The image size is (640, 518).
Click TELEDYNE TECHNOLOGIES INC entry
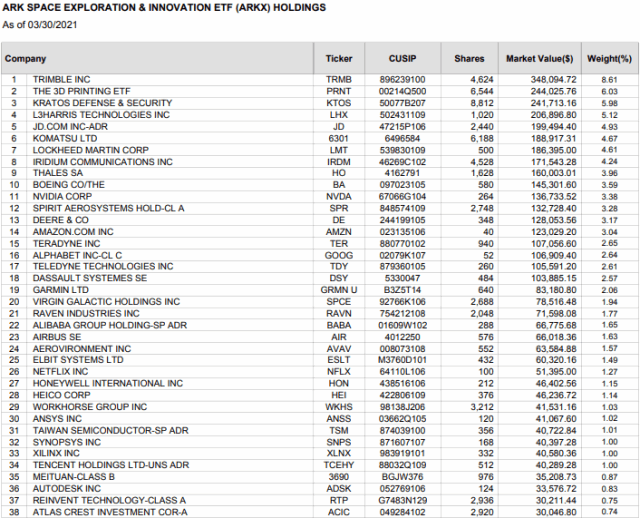point(103,267)
